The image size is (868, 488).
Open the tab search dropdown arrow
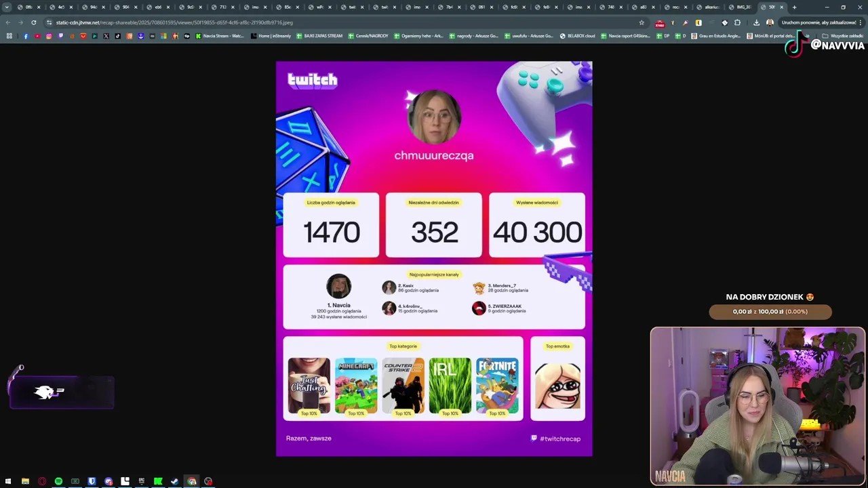7,7
